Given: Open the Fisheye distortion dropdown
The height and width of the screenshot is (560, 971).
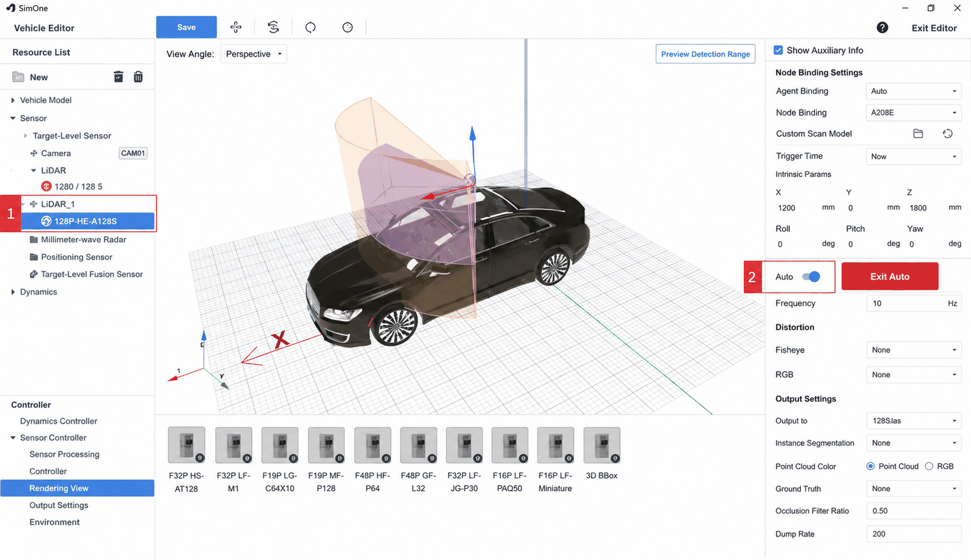Looking at the screenshot, I should (914, 350).
